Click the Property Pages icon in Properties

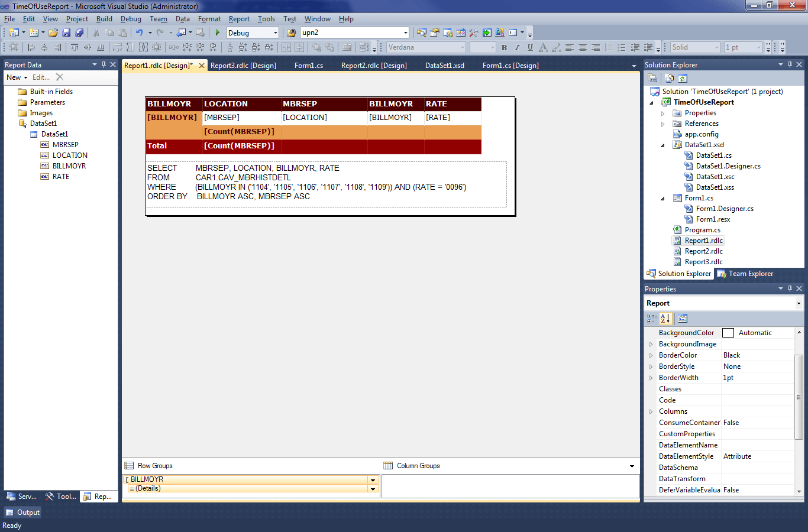(x=682, y=319)
